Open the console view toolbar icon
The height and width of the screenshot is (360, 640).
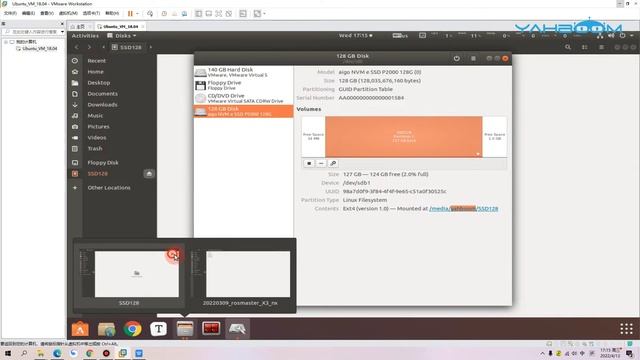[243, 13]
